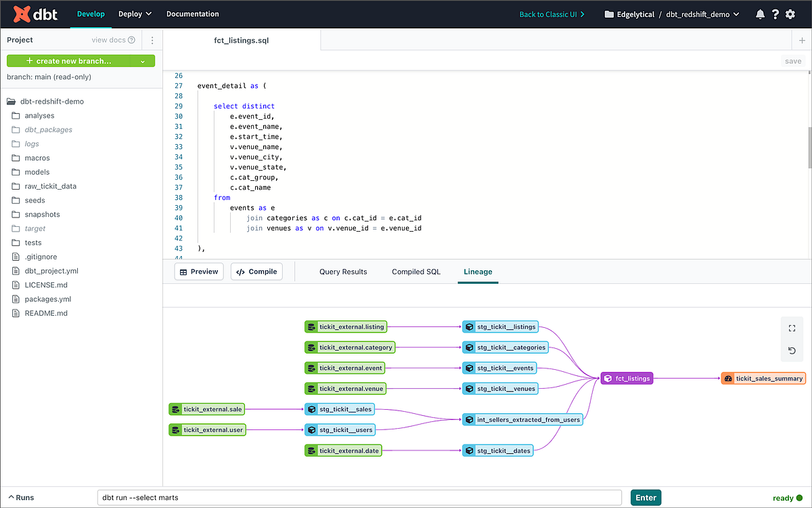
Task: Open the LICENSE.md file
Action: (x=39, y=285)
